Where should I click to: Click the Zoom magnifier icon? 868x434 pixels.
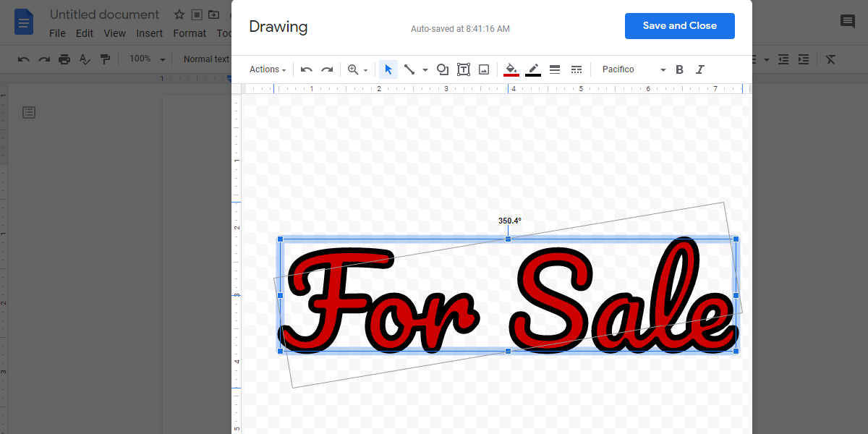coord(352,69)
